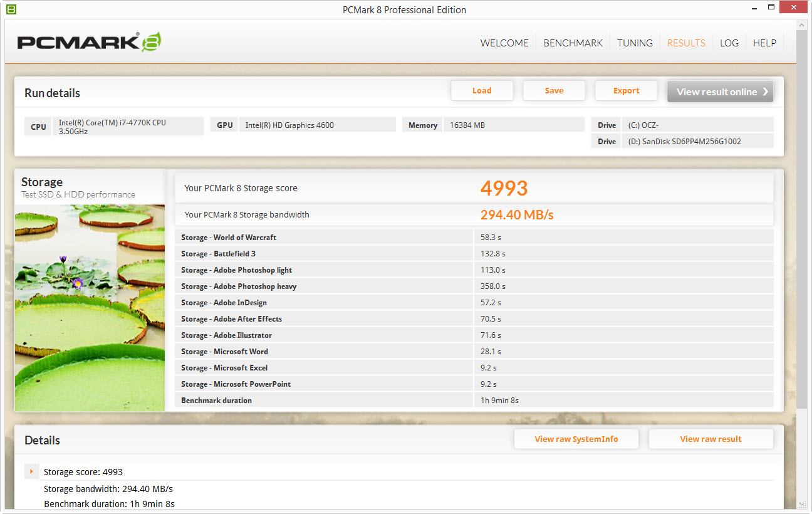812x514 pixels.
Task: Click the Intel(R) HD Graphics 4600 text
Action: point(289,125)
